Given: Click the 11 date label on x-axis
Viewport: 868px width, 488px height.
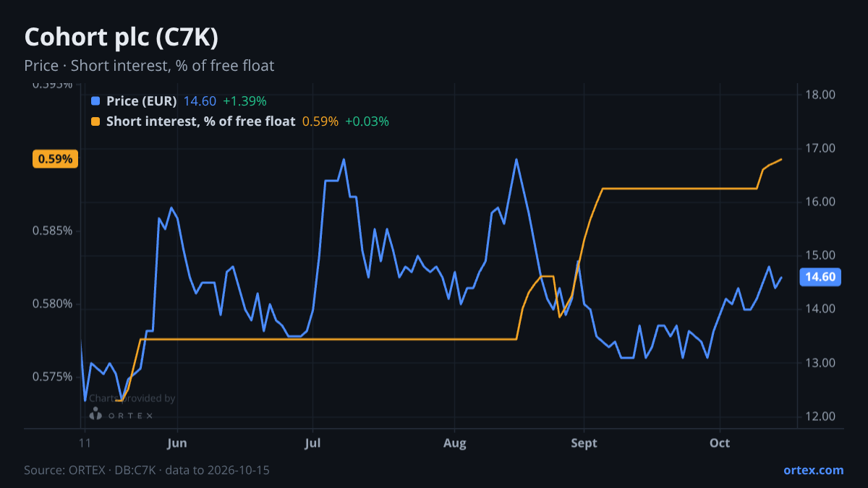Looking at the screenshot, I should pyautogui.click(x=85, y=443).
